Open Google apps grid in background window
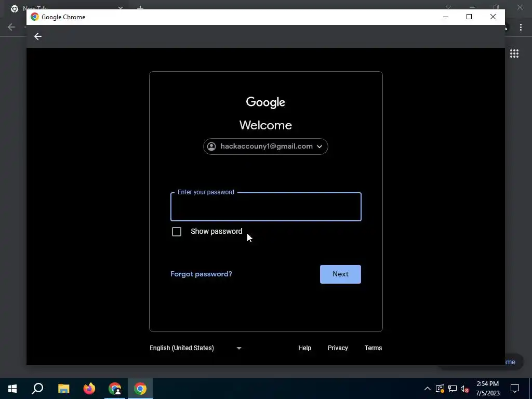532x399 pixels. (514, 54)
